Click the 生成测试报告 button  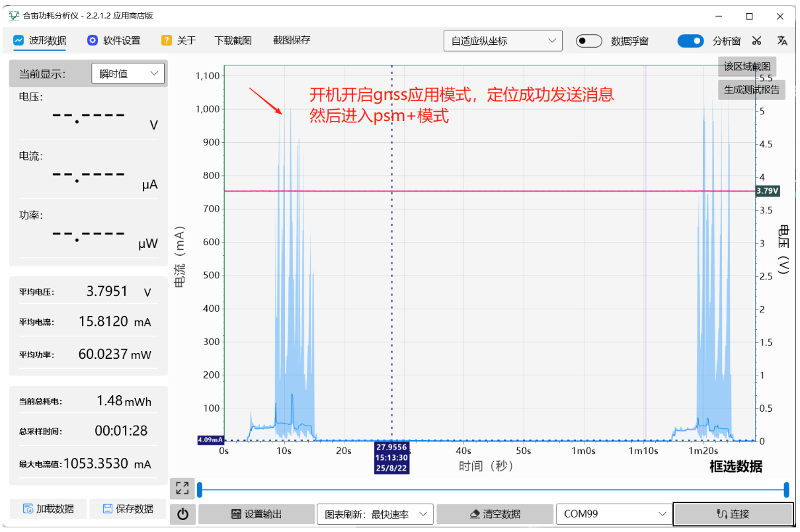(x=752, y=90)
